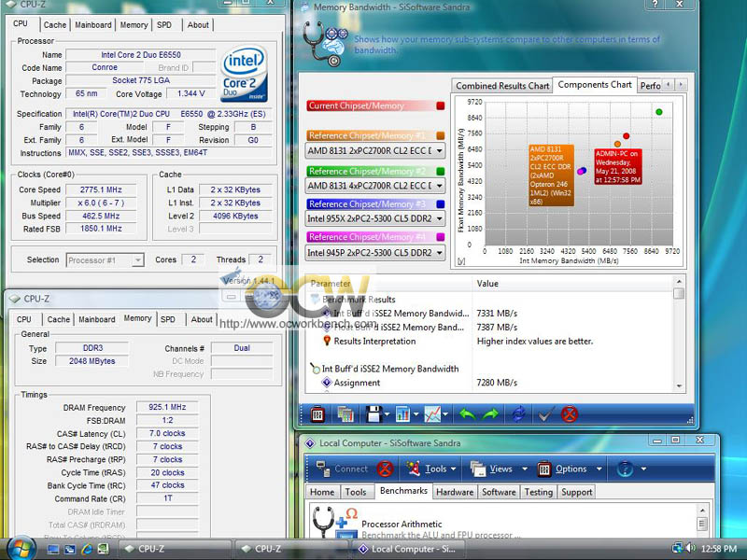Image resolution: width=747 pixels, height=560 pixels.
Task: Click the orange Reference #1 color square
Action: pyautogui.click(x=441, y=135)
